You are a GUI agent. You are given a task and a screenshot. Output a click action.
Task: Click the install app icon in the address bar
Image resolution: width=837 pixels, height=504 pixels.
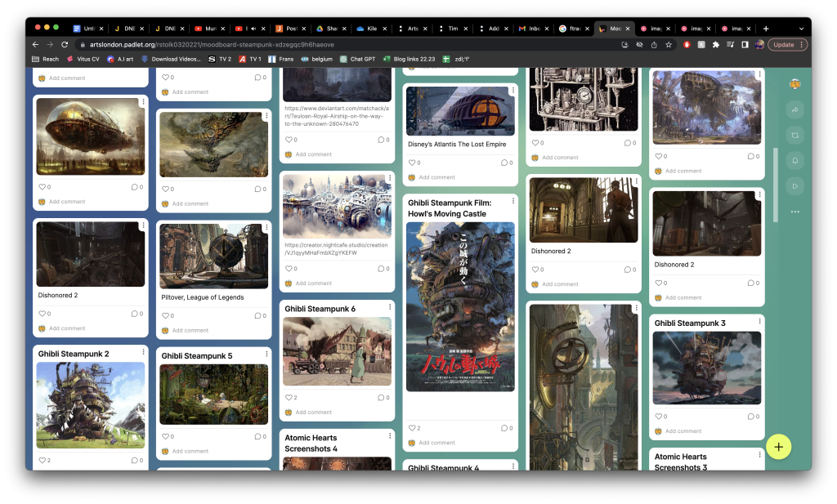(624, 45)
